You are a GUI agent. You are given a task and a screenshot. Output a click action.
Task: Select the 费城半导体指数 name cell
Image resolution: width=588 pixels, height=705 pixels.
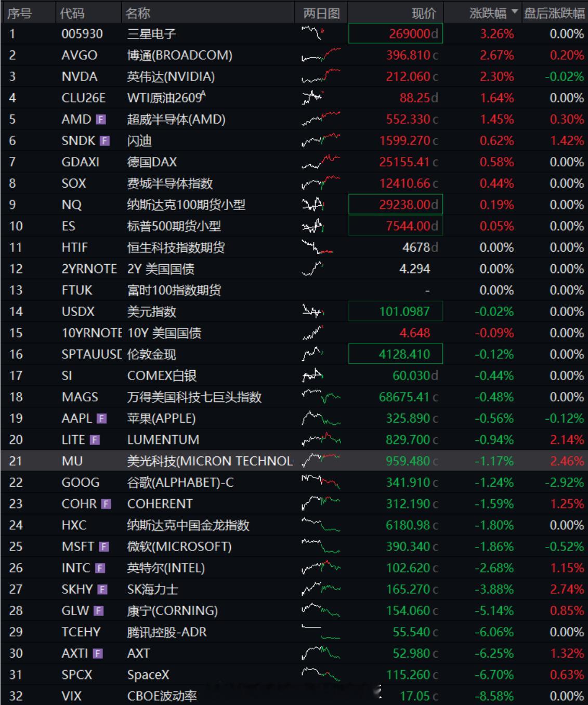170,184
